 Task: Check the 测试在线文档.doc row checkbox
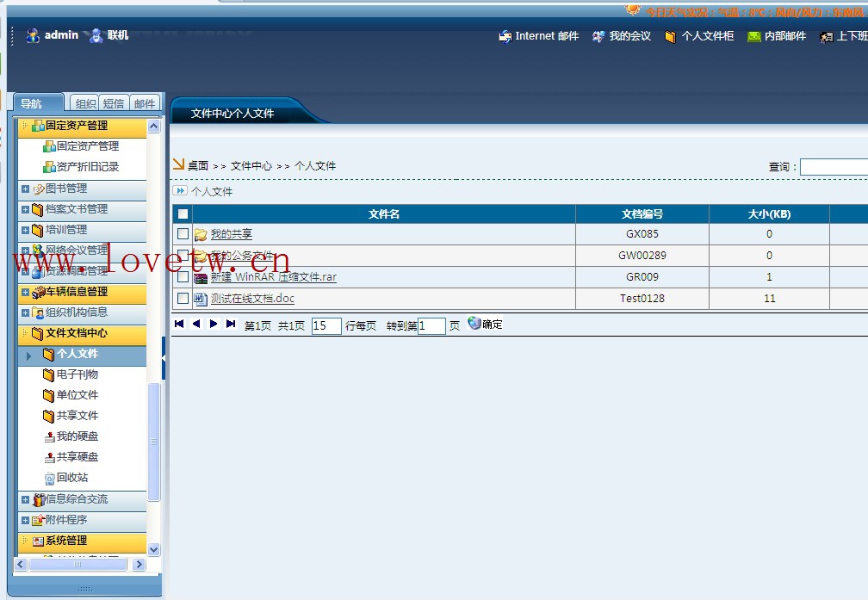pyautogui.click(x=183, y=299)
